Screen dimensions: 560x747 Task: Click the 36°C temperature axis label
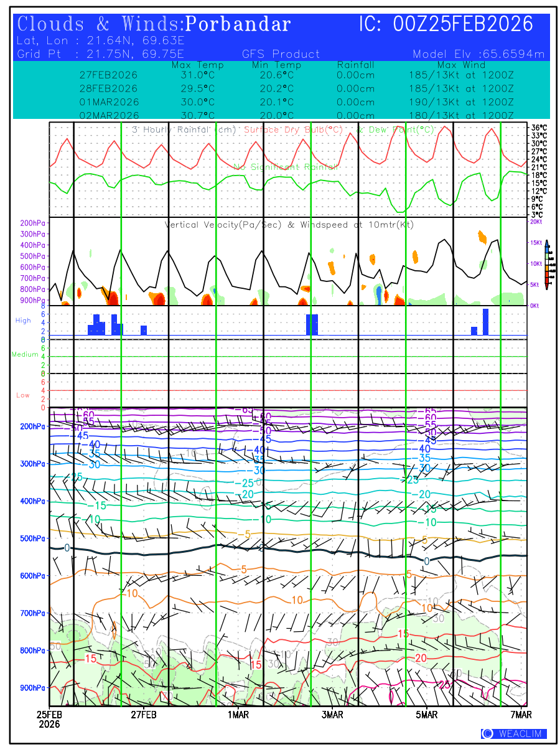[539, 128]
